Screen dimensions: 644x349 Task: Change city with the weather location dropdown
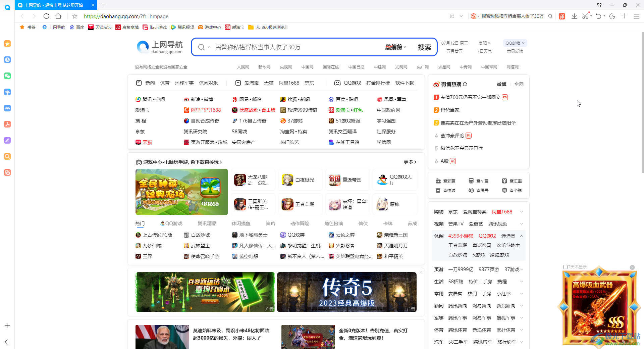[485, 43]
